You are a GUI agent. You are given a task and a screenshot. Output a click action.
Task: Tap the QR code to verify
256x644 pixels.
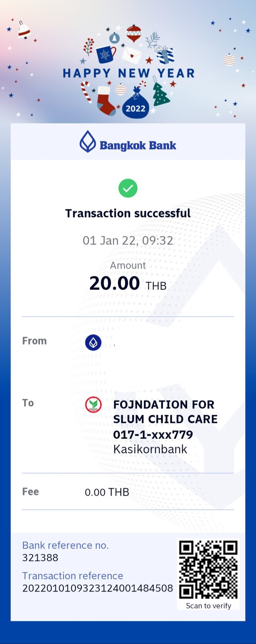point(208,570)
